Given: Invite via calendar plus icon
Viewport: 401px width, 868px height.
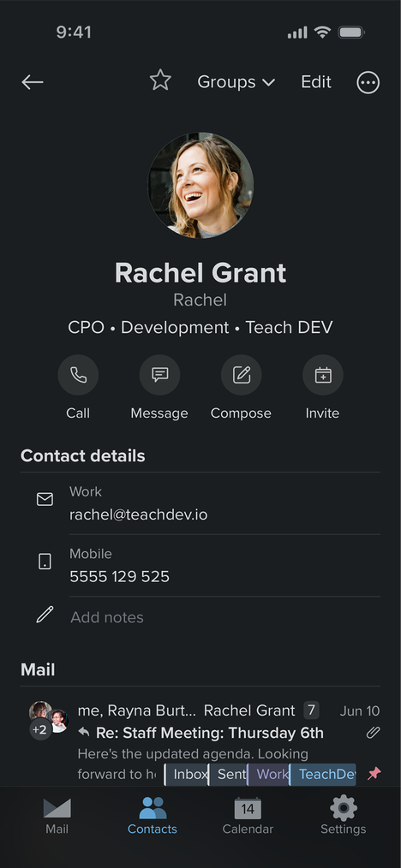Looking at the screenshot, I should coord(323,375).
